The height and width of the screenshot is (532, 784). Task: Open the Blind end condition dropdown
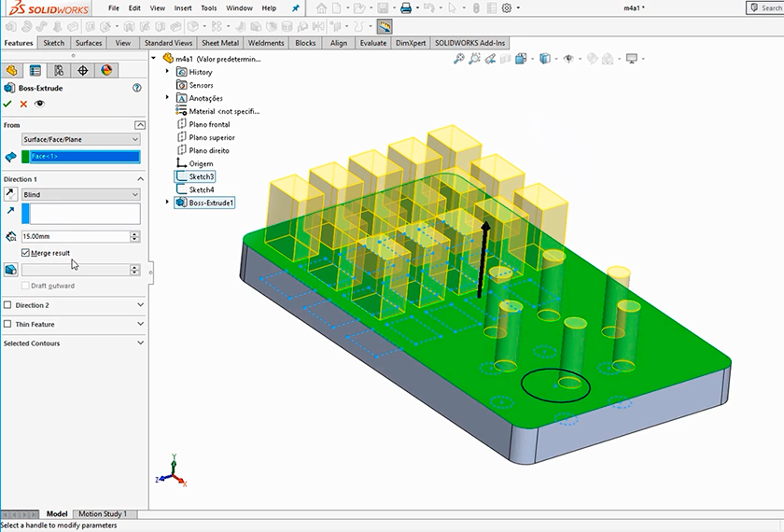point(80,194)
